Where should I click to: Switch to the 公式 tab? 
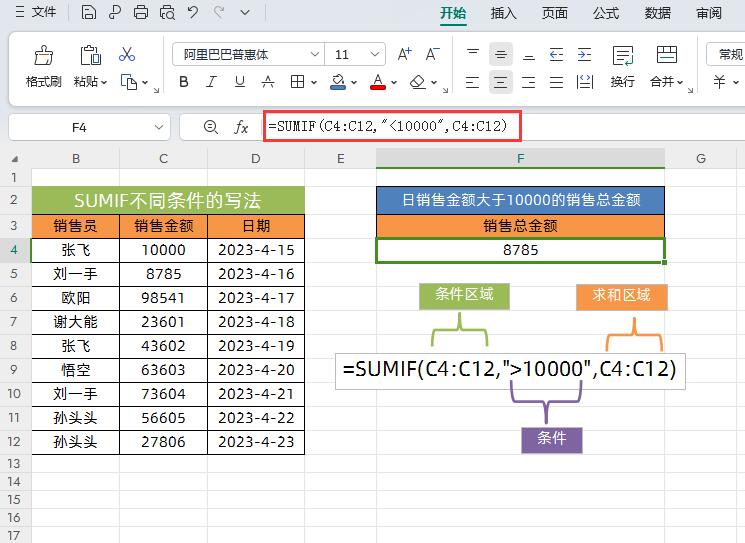click(x=606, y=13)
